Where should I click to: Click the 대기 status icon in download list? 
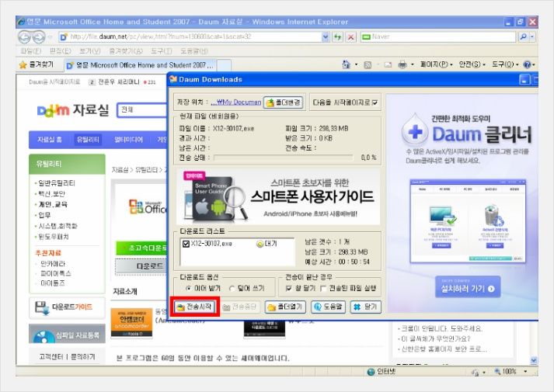click(260, 244)
